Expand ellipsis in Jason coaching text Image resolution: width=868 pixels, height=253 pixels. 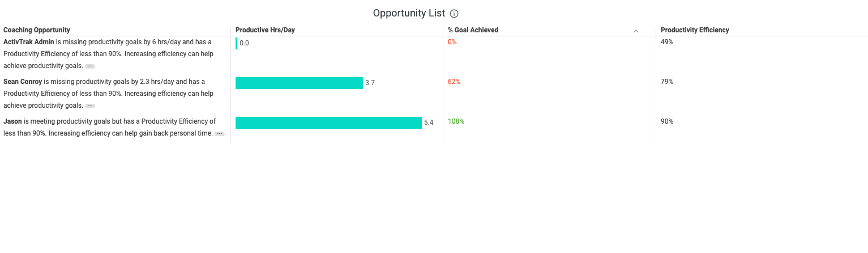click(x=220, y=134)
